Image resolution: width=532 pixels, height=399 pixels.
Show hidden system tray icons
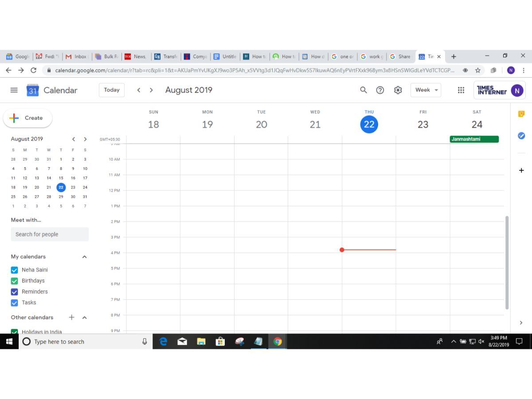point(453,341)
